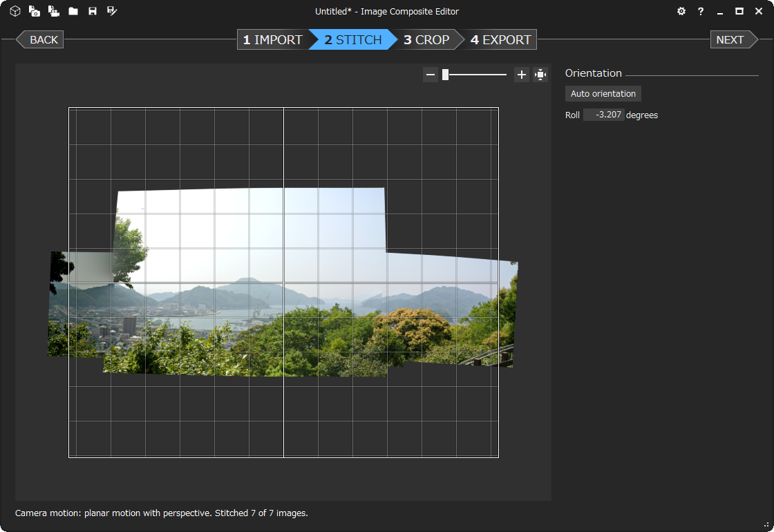Click the zoom level slider handle
Image resolution: width=774 pixels, height=532 pixels.
tap(445, 75)
